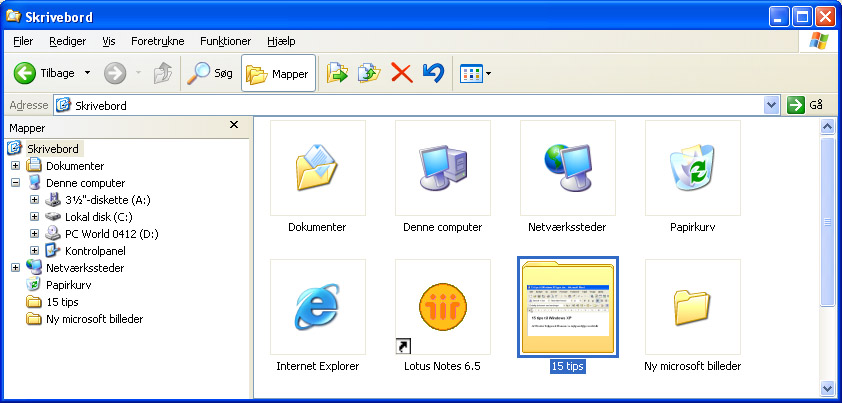Click the red Delete X toolbar icon

click(x=401, y=73)
